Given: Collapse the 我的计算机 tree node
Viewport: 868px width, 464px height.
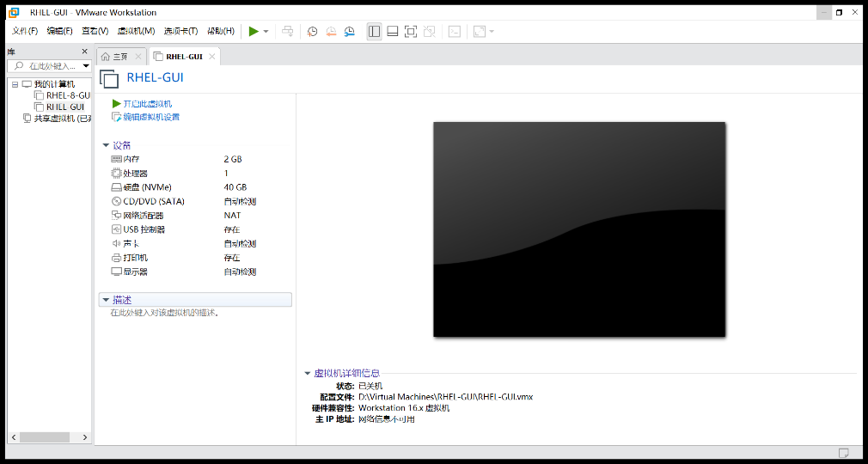Looking at the screenshot, I should (15, 84).
